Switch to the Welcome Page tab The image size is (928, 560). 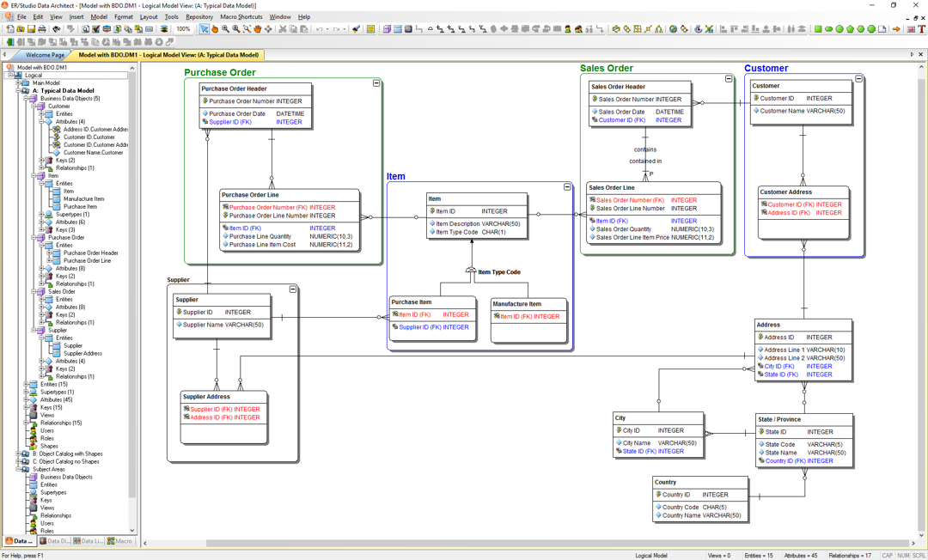tap(45, 55)
